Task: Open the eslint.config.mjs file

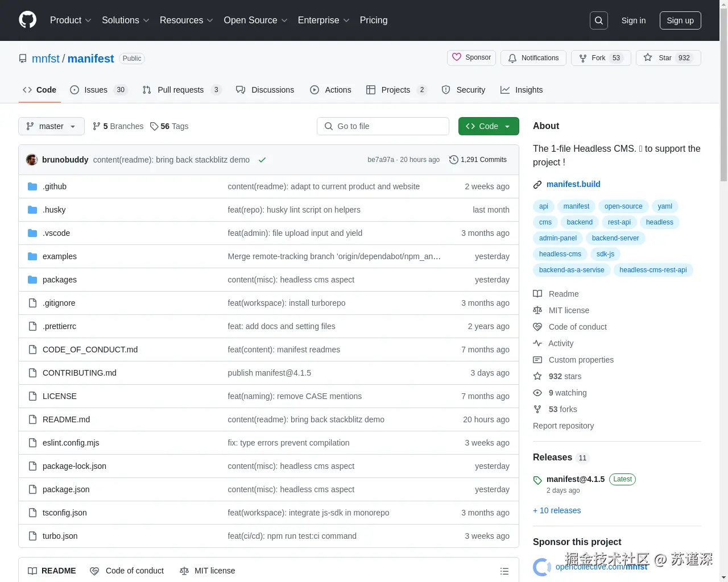Action: coord(71,443)
